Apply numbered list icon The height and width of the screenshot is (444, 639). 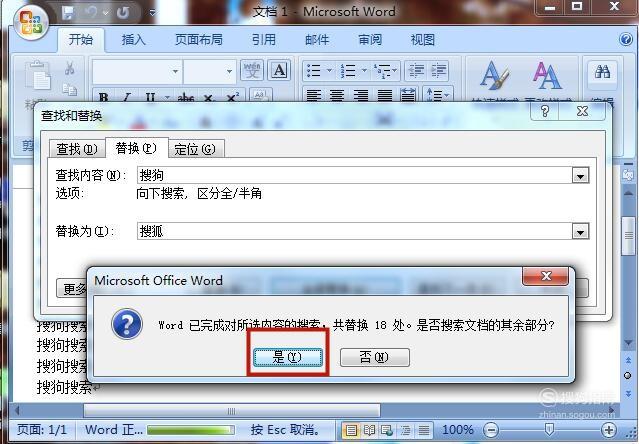pos(348,71)
